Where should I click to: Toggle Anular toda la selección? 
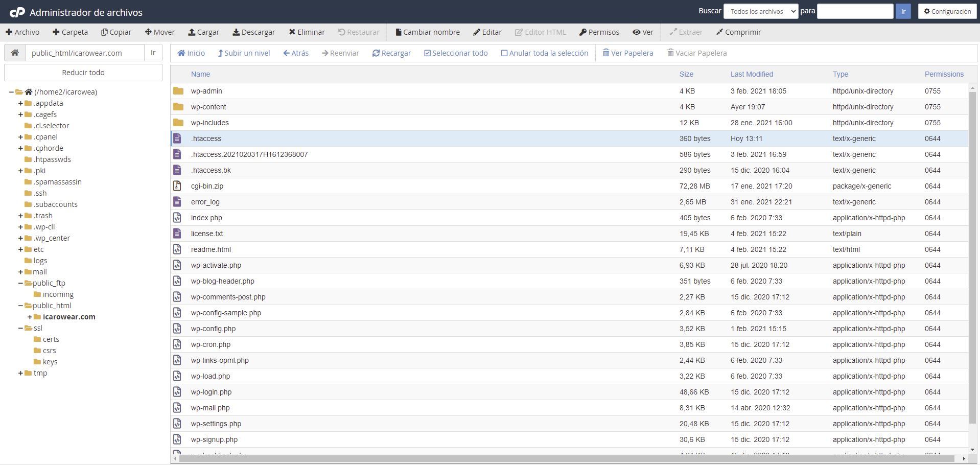545,53
